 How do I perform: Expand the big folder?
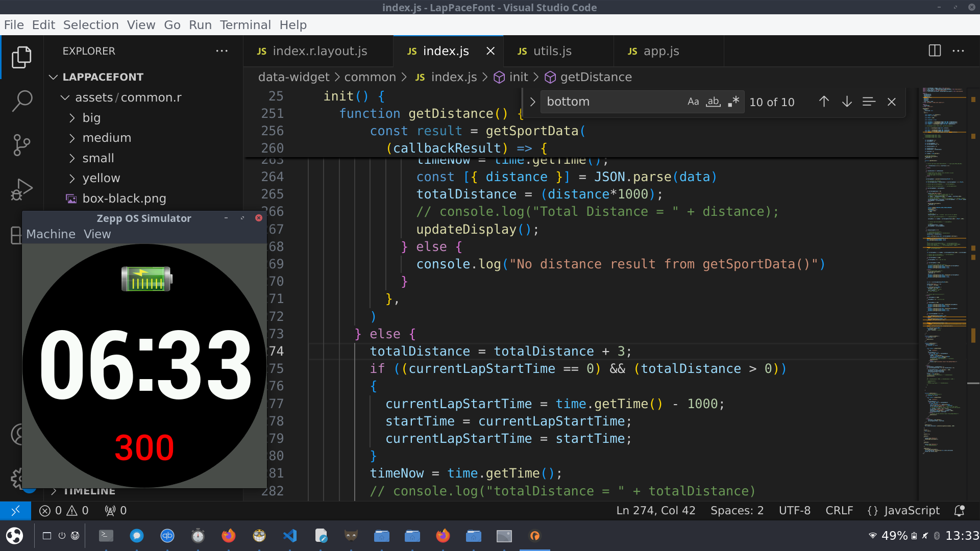coord(91,118)
